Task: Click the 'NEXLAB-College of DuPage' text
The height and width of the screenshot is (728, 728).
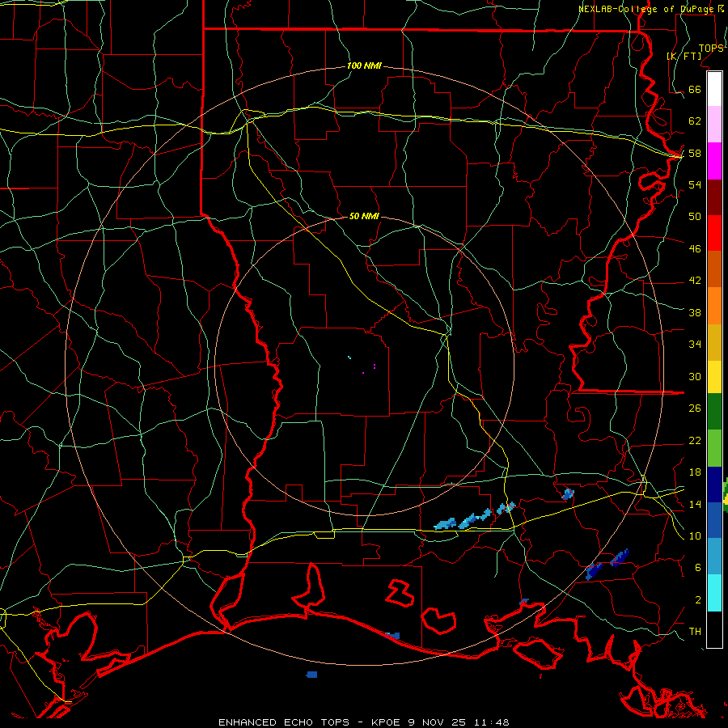Action: point(645,9)
